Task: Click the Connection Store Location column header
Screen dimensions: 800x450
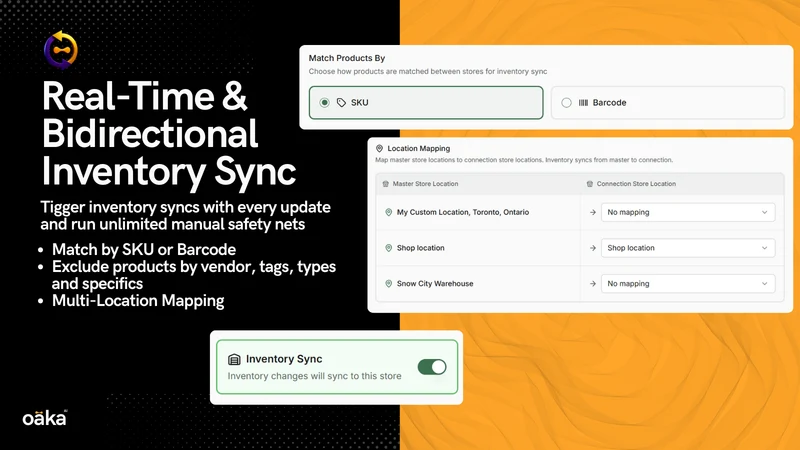Action: [x=636, y=184]
